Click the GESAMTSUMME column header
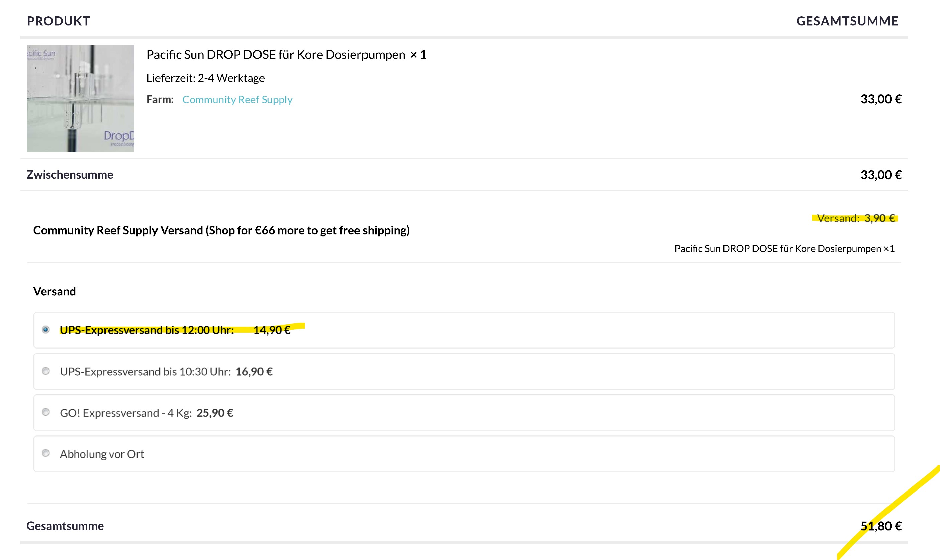 (847, 21)
